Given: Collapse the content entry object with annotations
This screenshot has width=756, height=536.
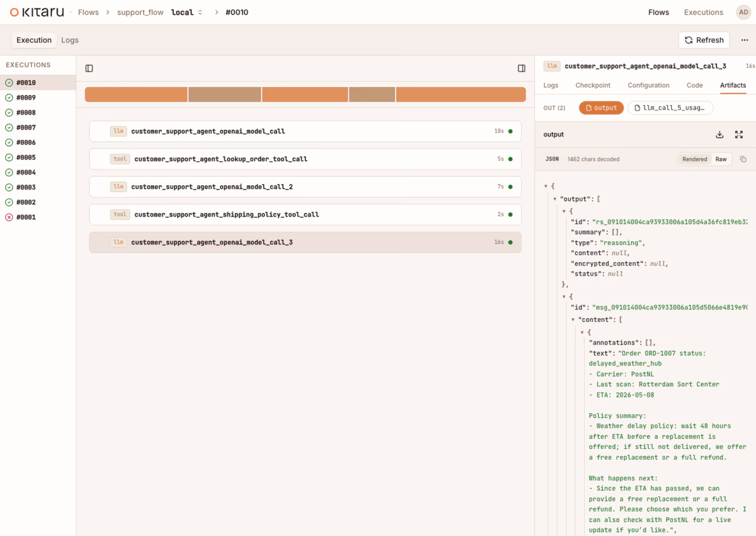Looking at the screenshot, I should click(582, 332).
